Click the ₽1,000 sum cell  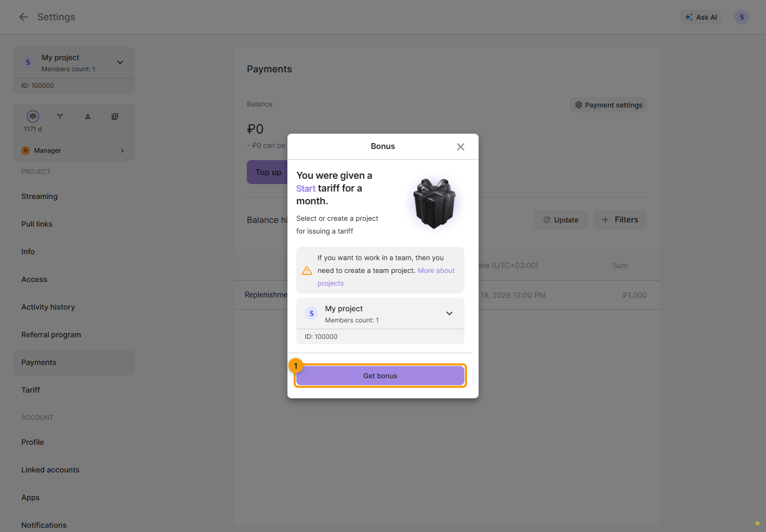tap(635, 295)
